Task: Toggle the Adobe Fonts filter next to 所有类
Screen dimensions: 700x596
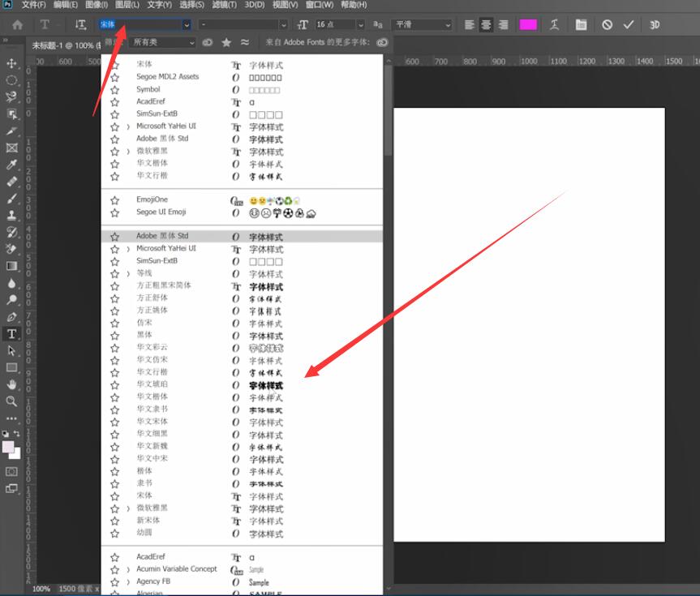Action: [x=208, y=42]
